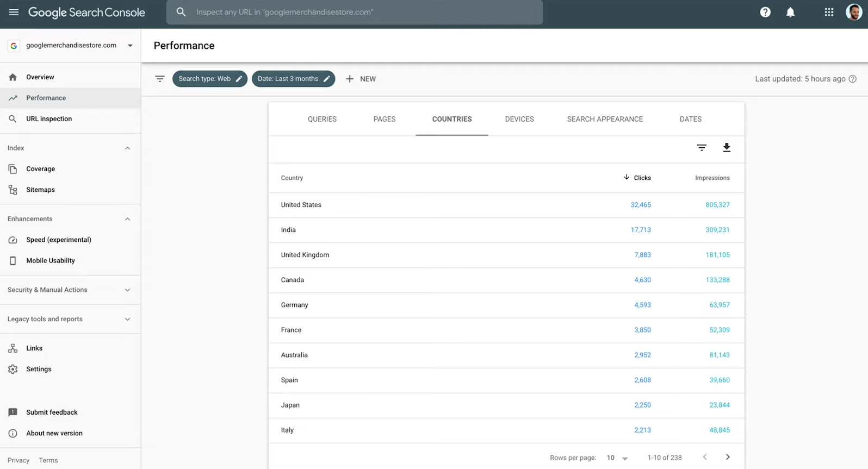Switch to the Devices tab
Image resolution: width=868 pixels, height=469 pixels.
(519, 119)
